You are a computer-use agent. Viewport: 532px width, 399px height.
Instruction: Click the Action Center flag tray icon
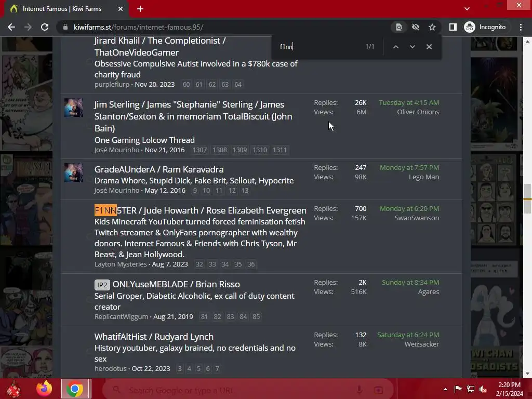coord(458,389)
